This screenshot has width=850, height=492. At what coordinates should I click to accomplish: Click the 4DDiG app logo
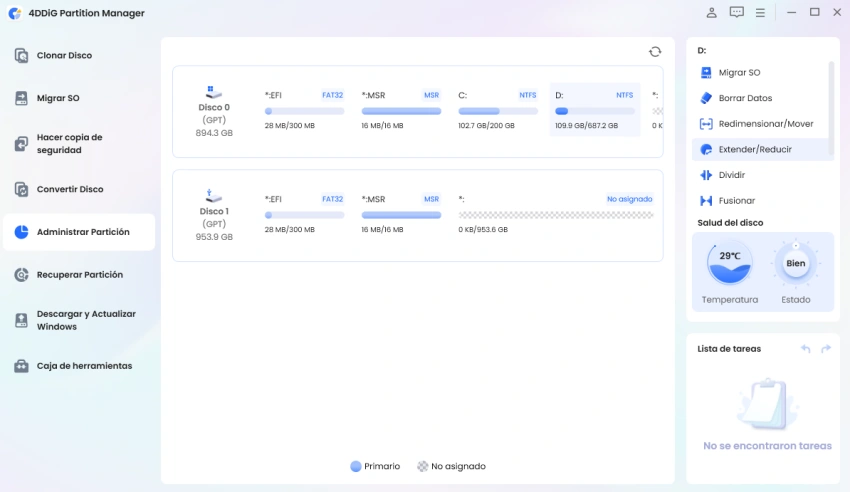[15, 13]
